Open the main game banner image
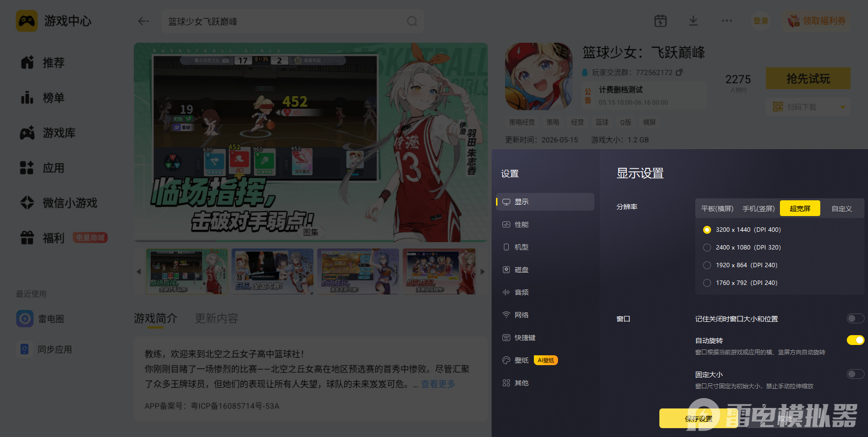The image size is (868, 437). [311, 142]
